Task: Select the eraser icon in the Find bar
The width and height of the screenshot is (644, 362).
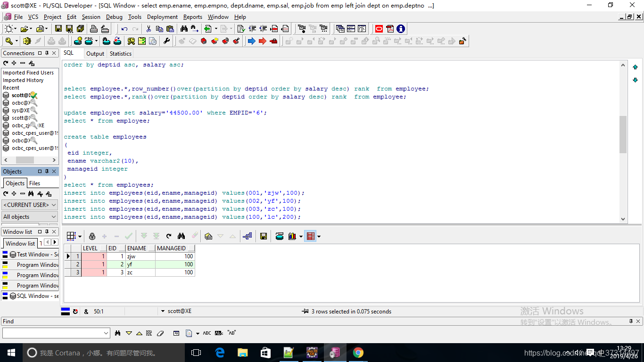Action: [x=160, y=333]
